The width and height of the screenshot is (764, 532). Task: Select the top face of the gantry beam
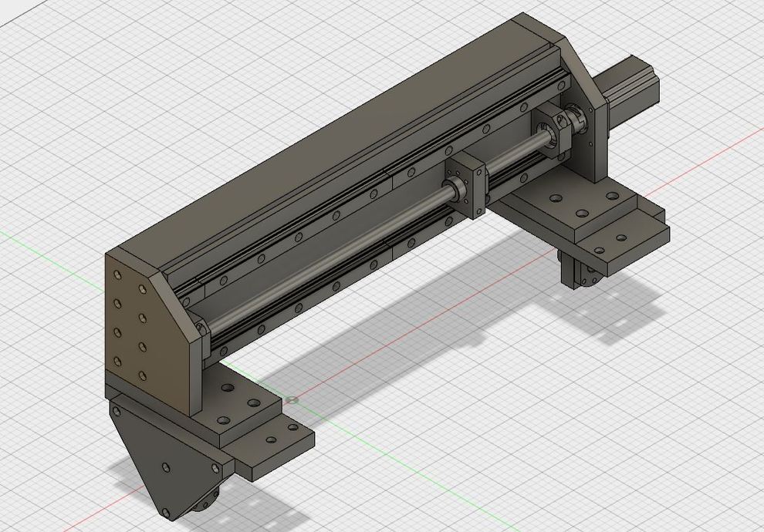(332, 131)
